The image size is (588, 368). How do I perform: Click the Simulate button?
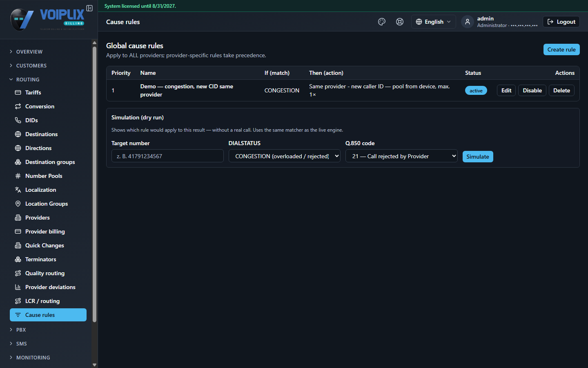[x=478, y=157]
